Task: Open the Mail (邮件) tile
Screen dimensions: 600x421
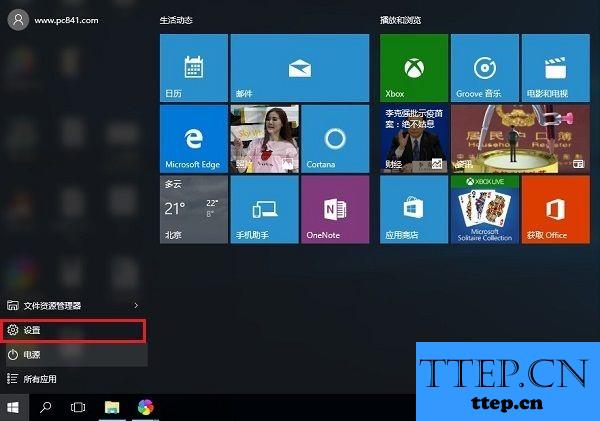Action: (x=300, y=68)
